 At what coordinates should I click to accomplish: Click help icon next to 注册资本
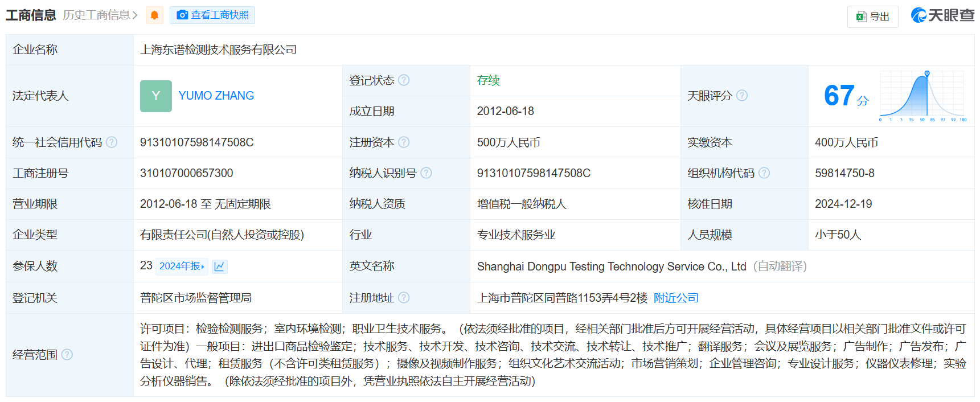(404, 142)
